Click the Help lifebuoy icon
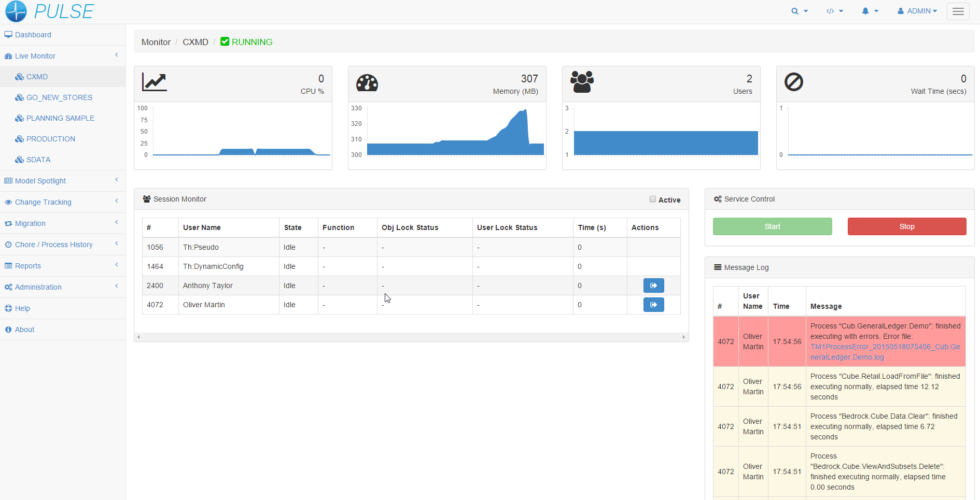Viewport: 980px width, 500px height. pos(8,308)
